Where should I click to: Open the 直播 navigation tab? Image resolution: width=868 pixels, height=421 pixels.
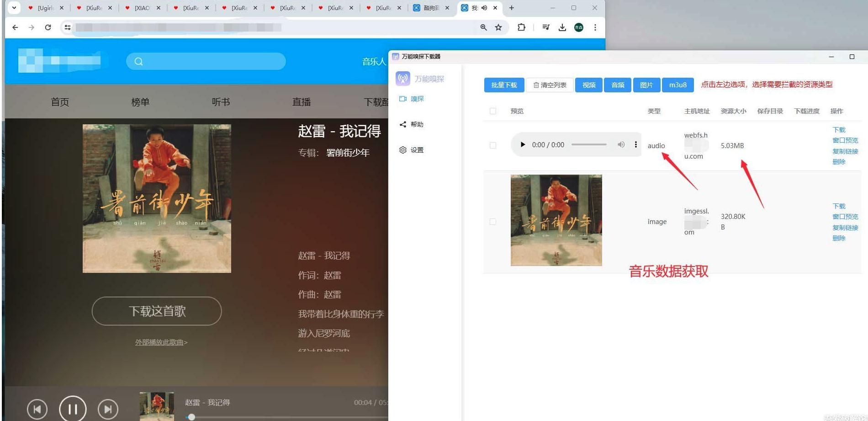[302, 102]
